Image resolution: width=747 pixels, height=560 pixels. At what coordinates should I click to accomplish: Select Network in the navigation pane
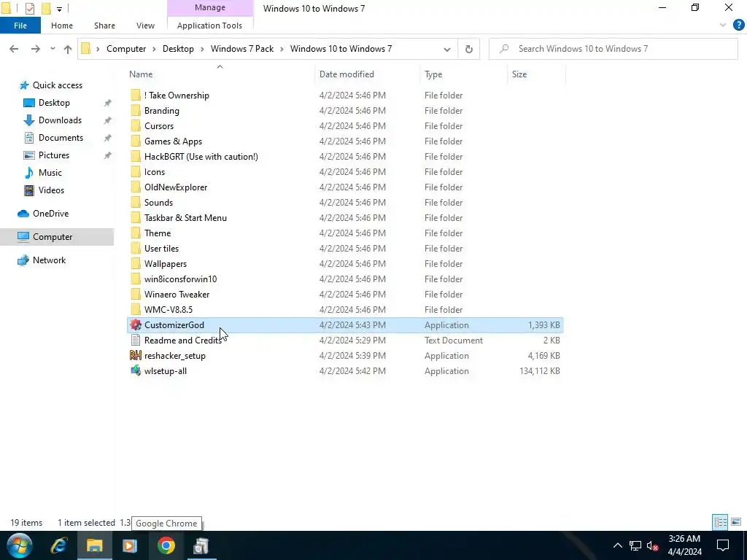pos(49,260)
